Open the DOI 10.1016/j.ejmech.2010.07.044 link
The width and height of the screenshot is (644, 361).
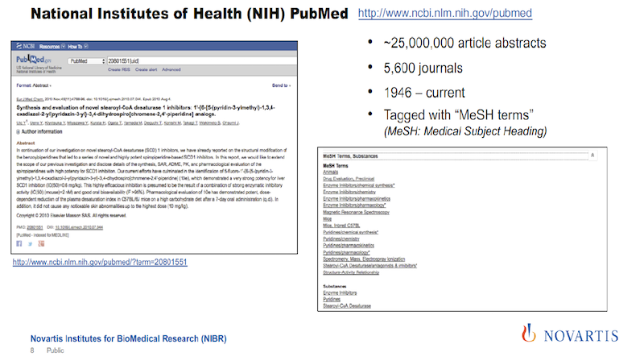point(79,227)
